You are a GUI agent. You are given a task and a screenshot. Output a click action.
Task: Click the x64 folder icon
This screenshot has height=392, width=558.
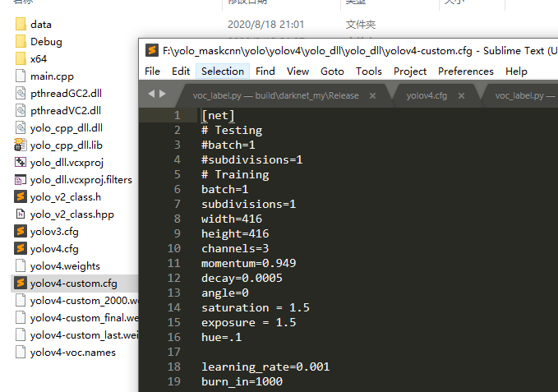coord(21,58)
